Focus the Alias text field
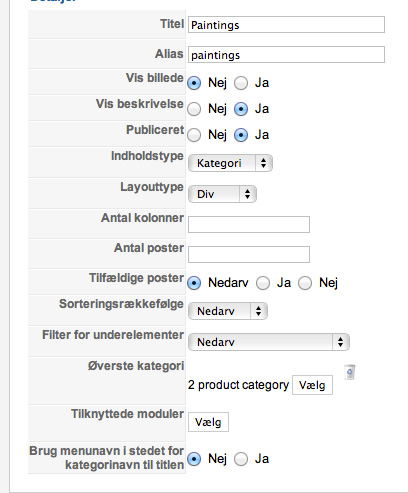 coord(286,55)
